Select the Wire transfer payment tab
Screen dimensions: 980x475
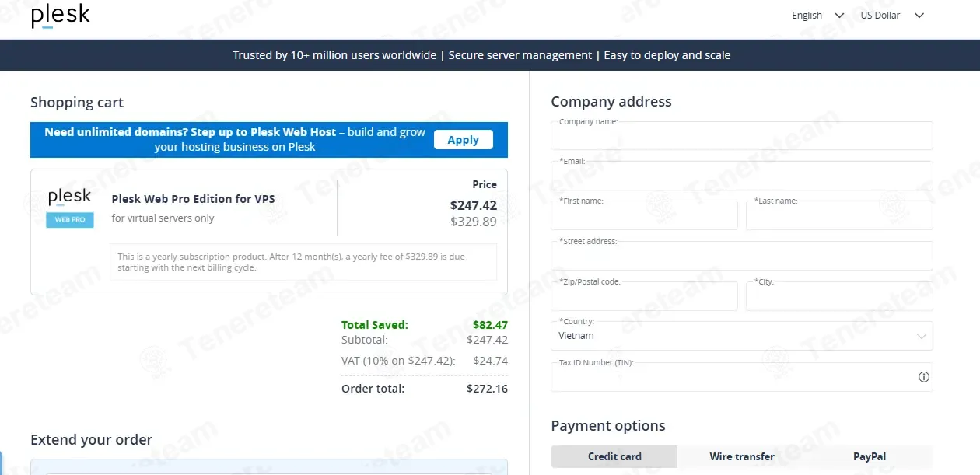742,456
